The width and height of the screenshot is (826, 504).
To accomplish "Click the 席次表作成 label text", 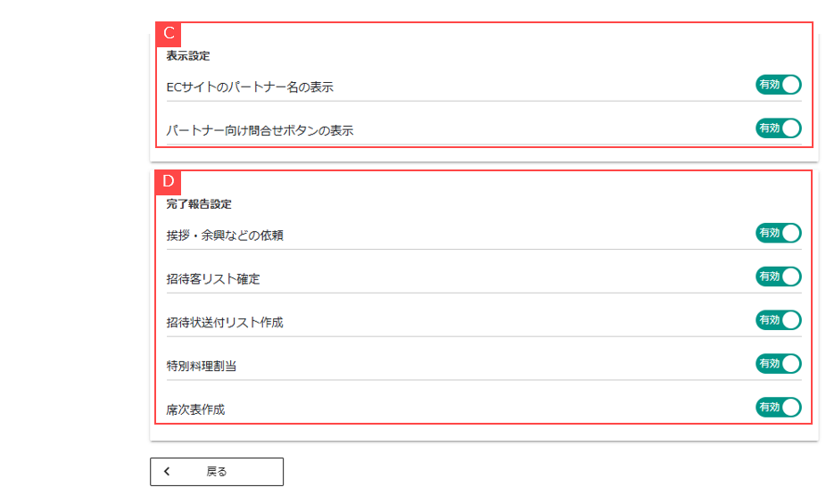I will (x=195, y=409).
